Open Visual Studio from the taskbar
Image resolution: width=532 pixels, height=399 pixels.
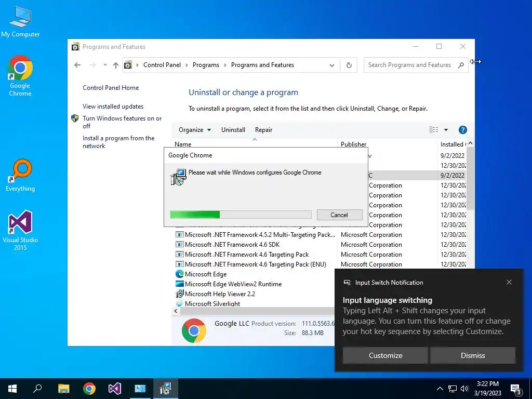point(115,389)
